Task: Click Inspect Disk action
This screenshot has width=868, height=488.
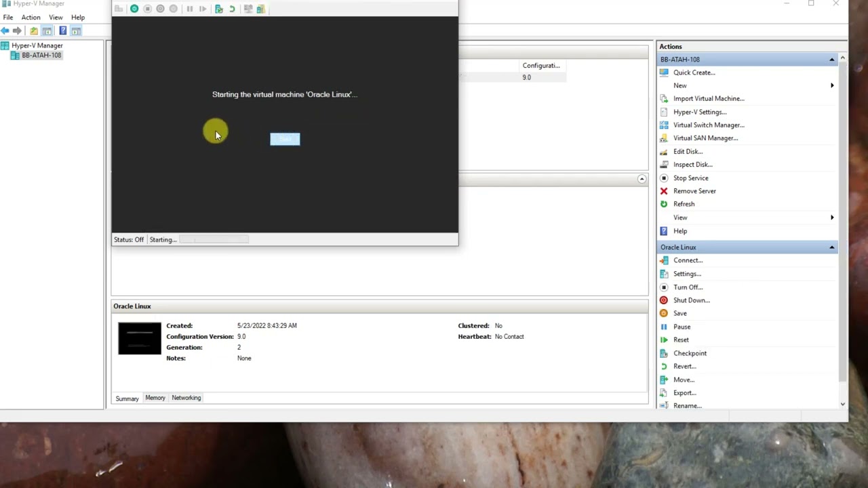Action: (692, 165)
